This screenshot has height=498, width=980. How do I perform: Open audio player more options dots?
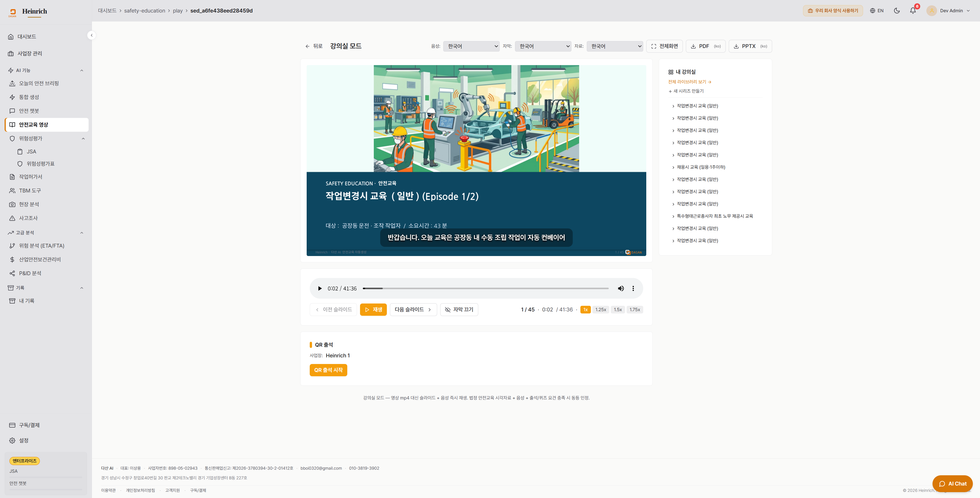click(633, 288)
